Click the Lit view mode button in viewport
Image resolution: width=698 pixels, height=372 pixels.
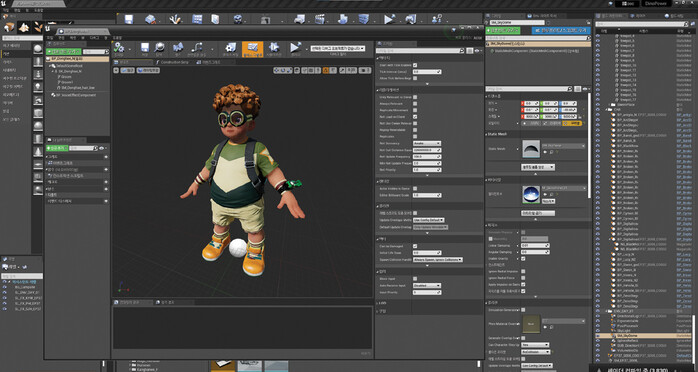tap(148, 70)
